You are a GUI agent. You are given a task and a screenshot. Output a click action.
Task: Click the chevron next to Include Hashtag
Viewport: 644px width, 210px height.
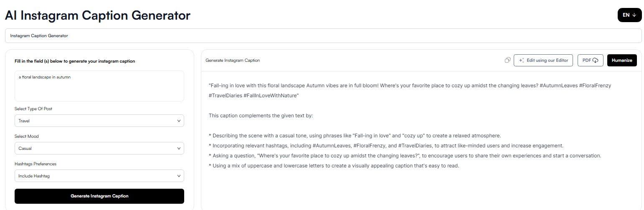point(179,176)
